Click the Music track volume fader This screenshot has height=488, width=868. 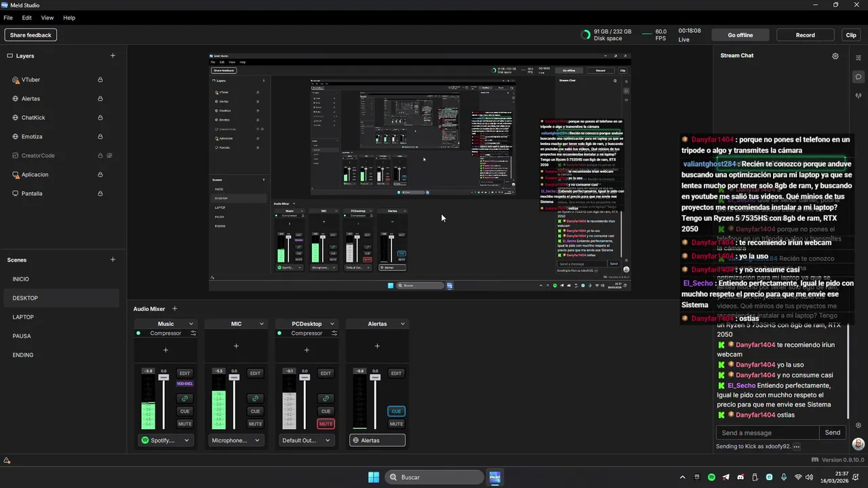pos(164,378)
